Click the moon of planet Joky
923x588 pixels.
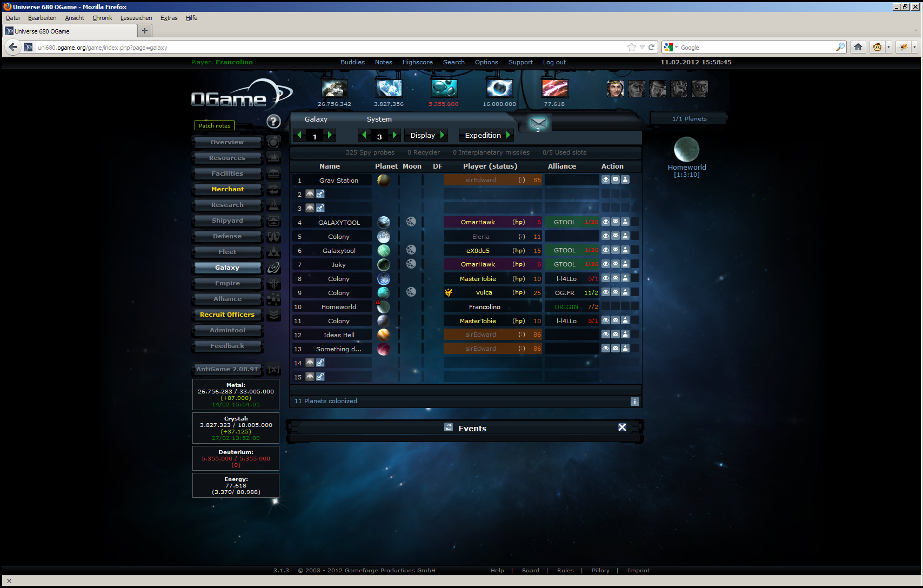pos(411,264)
